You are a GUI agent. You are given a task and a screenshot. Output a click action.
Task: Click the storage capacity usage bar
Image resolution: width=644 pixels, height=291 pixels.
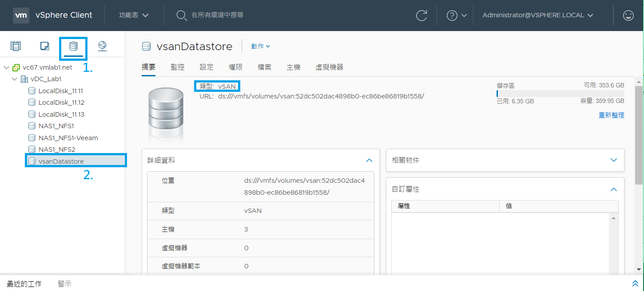(557, 93)
